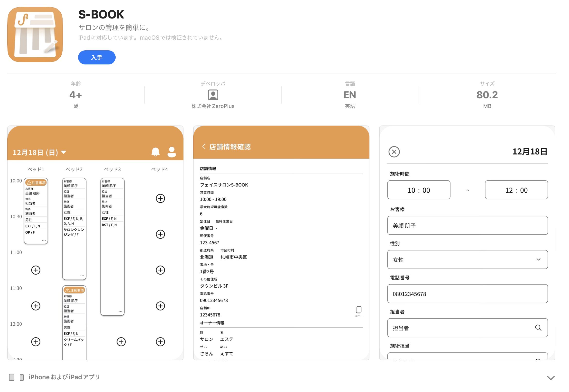This screenshot has width=569, height=392.
Task: Click the ベッド1 column header
Action: [x=36, y=169]
